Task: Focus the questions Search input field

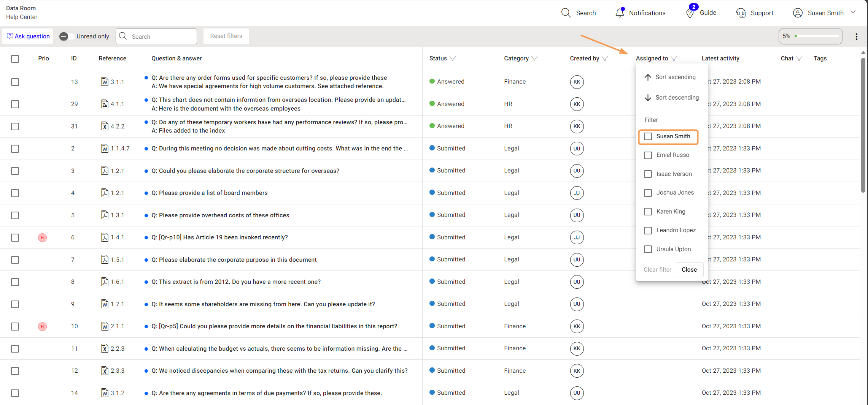Action: coord(156,36)
